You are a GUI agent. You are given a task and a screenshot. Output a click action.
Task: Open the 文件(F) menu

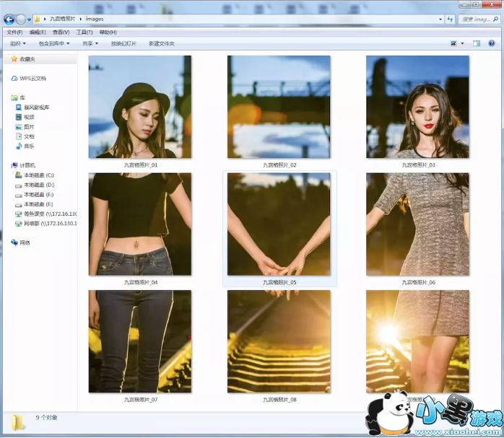14,32
